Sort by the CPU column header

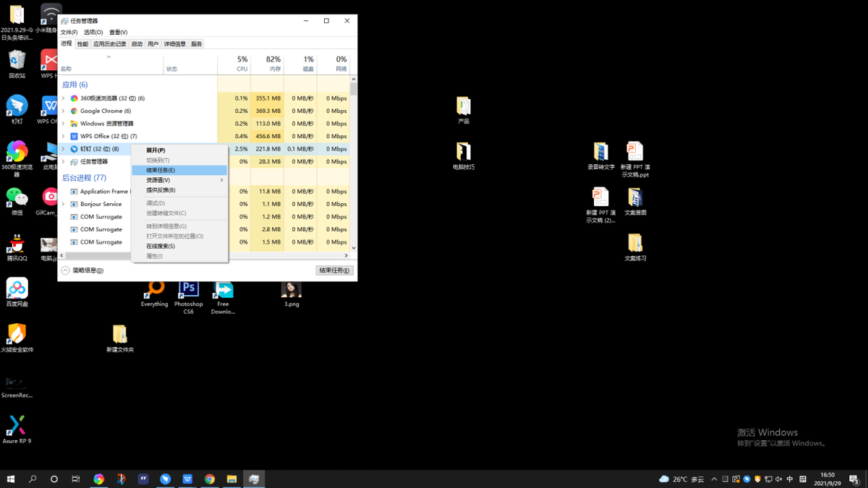234,64
